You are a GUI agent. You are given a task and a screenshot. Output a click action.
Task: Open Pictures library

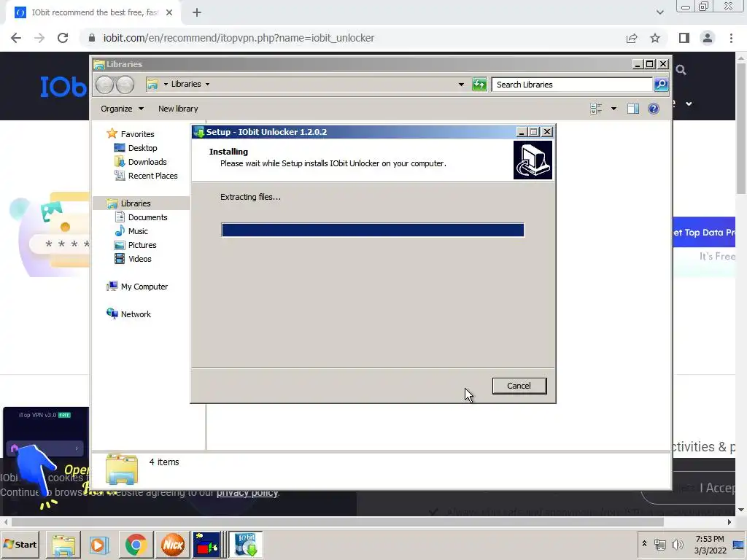pos(142,245)
